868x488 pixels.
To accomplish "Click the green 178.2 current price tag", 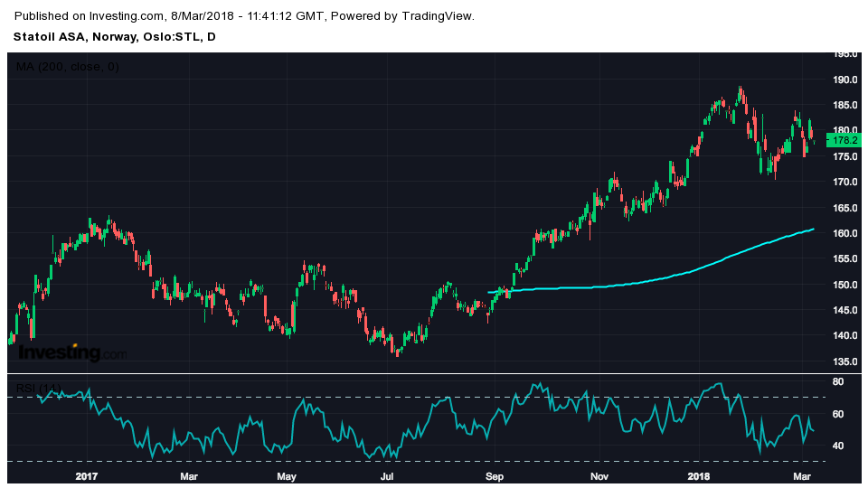I will [x=844, y=141].
